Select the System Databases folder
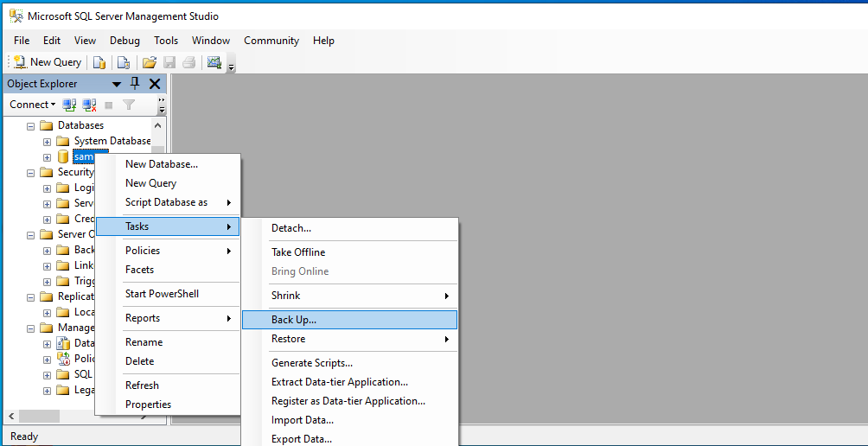The width and height of the screenshot is (868, 446). [x=112, y=141]
